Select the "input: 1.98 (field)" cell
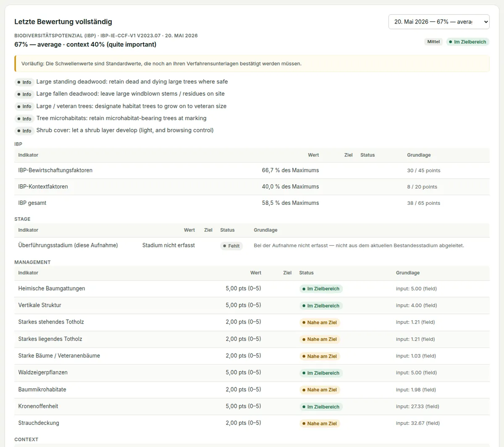The image size is (504, 447). point(416,390)
